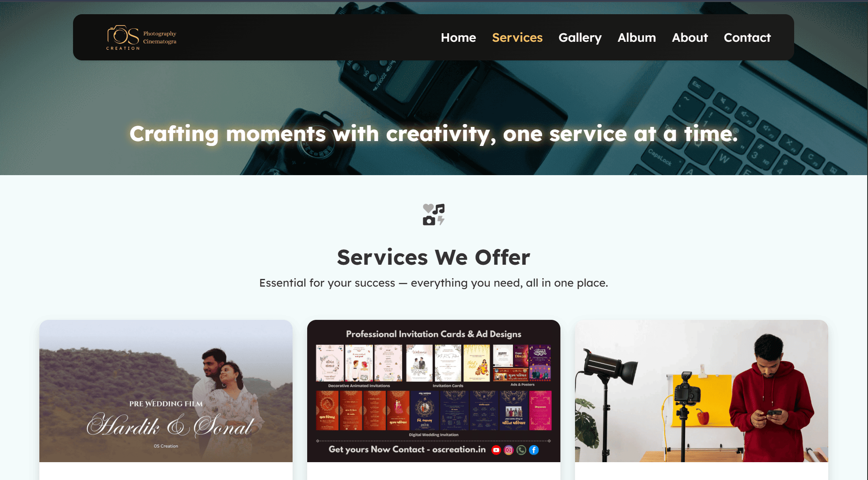Viewport: 868px width, 480px height.
Task: Click the Instagram icon on invitation card
Action: coord(508,450)
